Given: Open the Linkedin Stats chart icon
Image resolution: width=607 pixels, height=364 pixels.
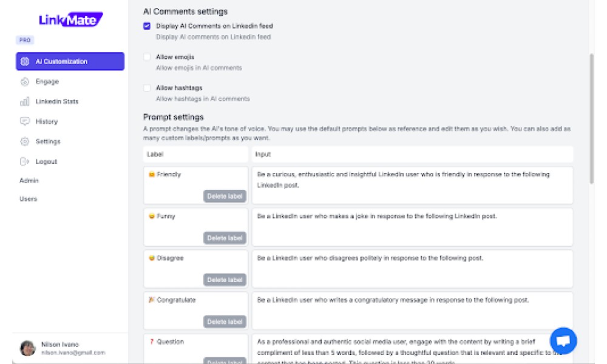Looking at the screenshot, I should tap(25, 102).
